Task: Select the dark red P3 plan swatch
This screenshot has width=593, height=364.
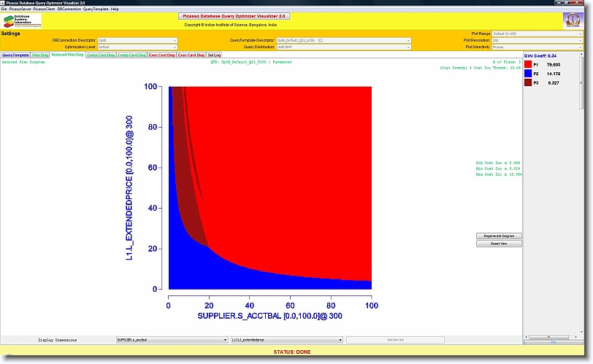Action: pos(529,83)
